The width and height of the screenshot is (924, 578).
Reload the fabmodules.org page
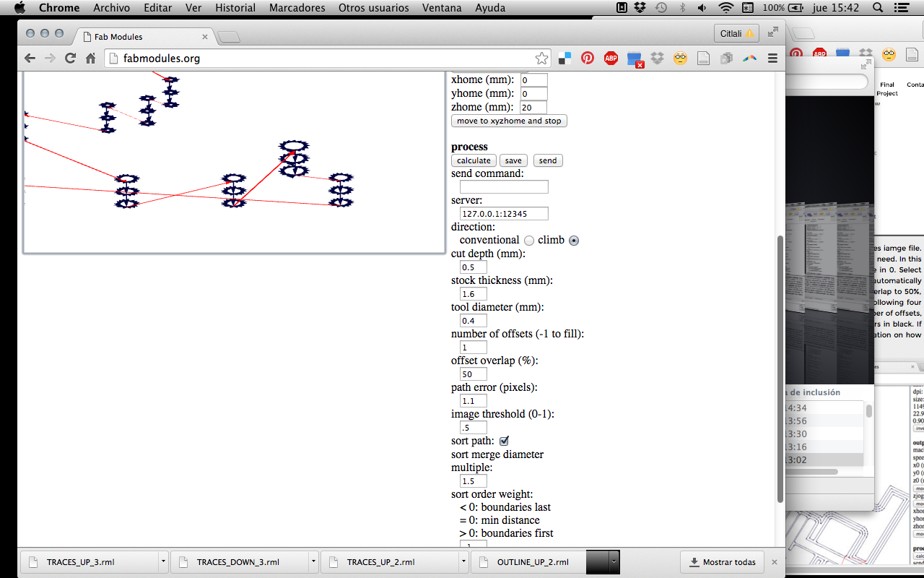click(x=70, y=59)
